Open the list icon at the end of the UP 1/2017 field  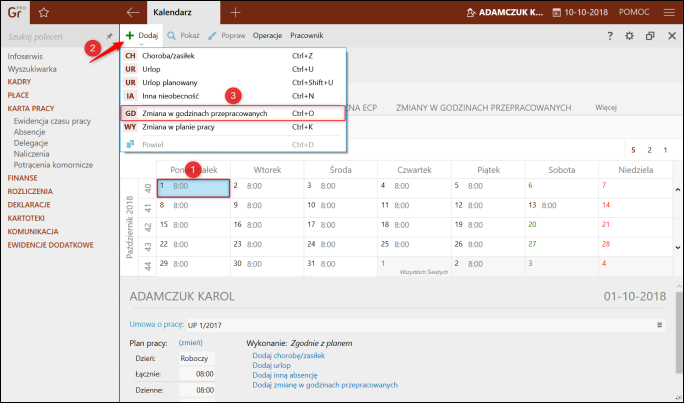point(660,325)
